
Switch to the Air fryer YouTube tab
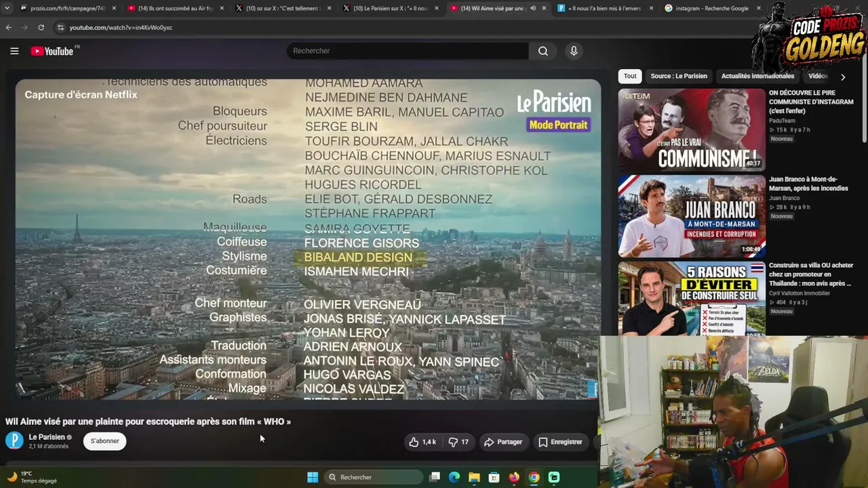point(175,8)
